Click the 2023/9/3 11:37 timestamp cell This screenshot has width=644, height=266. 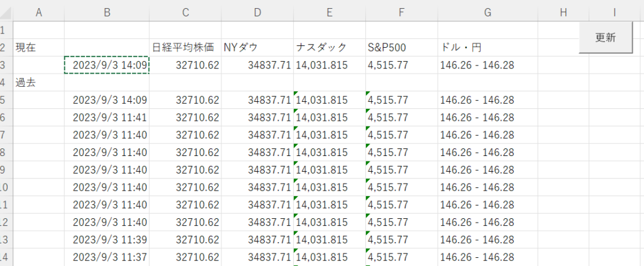click(x=107, y=257)
